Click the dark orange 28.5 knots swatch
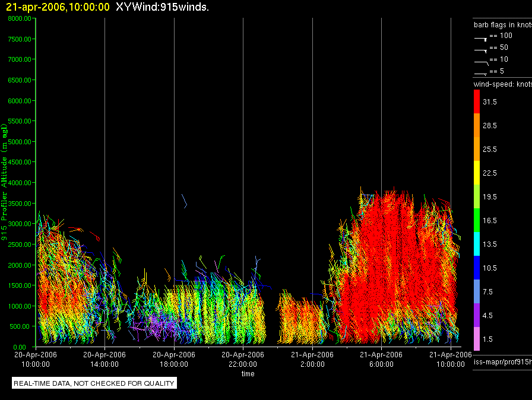The height and width of the screenshot is (400, 532). (x=477, y=125)
